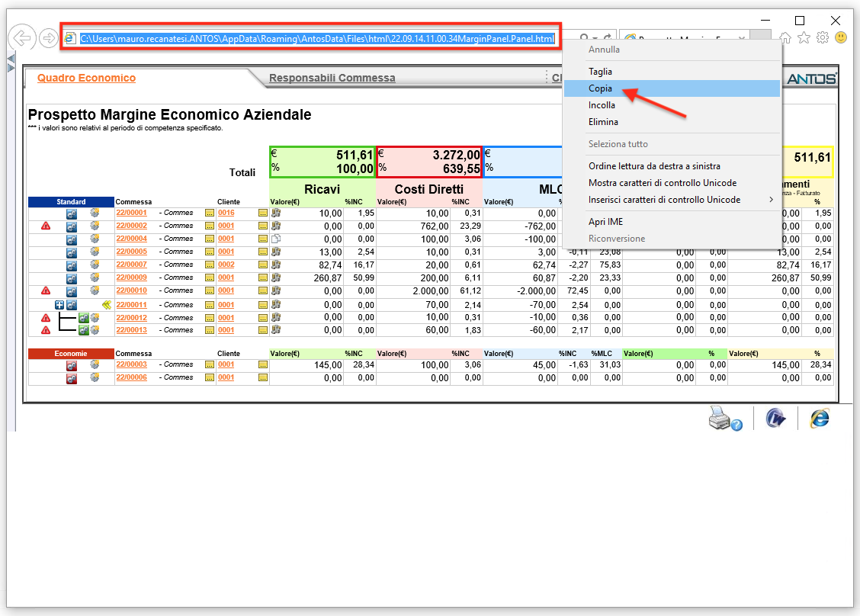Screen dimensions: 860x616
Task: Open submenu arrow for Inserisci caratteri Unicode
Action: click(771, 200)
